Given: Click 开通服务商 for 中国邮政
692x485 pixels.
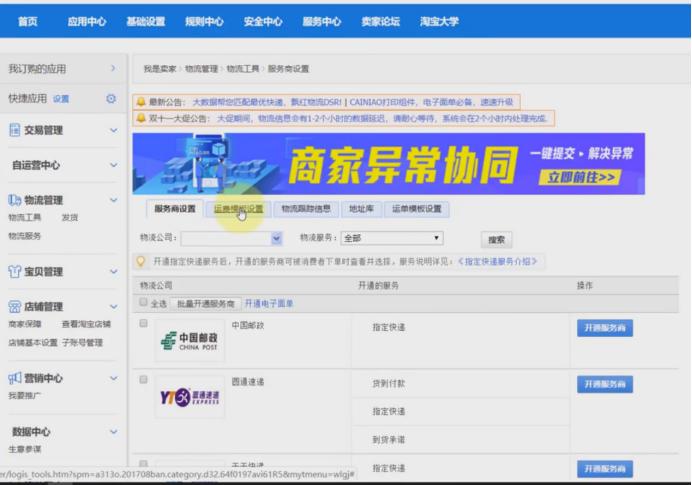Looking at the screenshot, I should pos(605,328).
